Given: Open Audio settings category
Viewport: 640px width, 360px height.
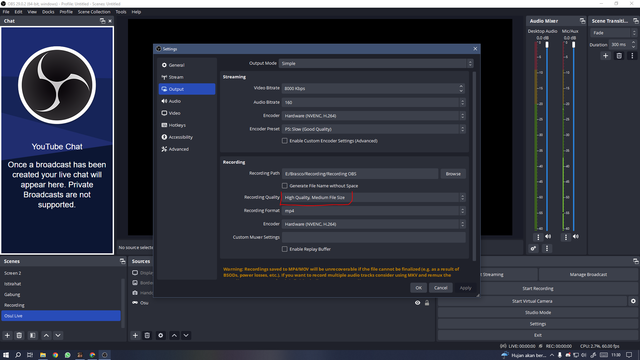Looking at the screenshot, I should pos(187,101).
